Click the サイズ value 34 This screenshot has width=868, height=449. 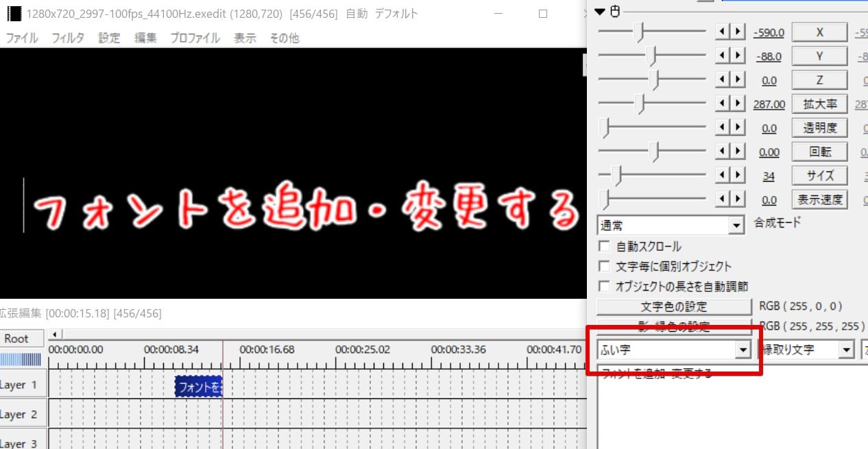(x=769, y=176)
